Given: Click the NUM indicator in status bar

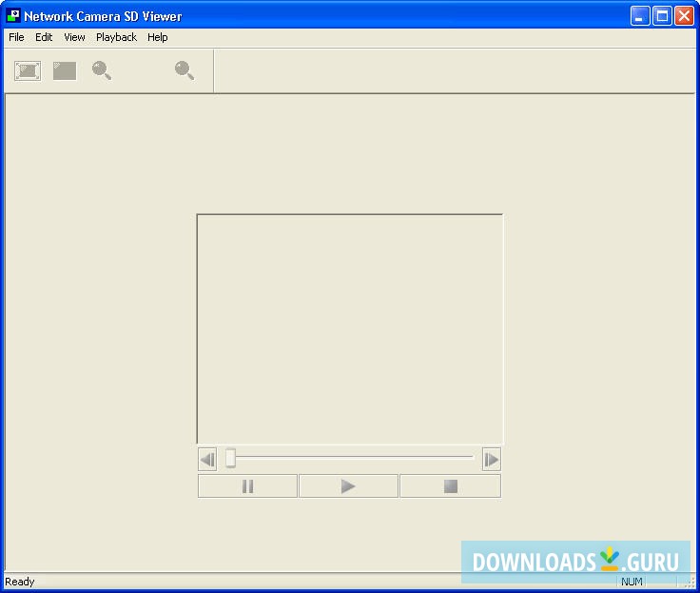Looking at the screenshot, I should point(632,582).
